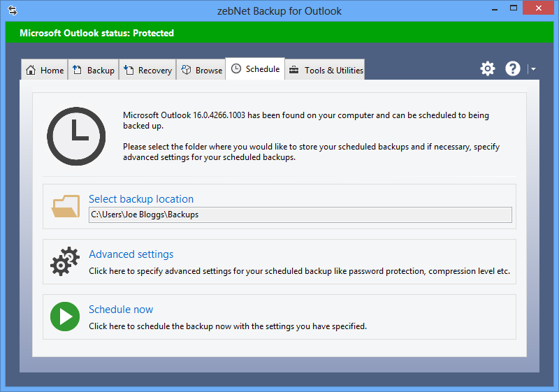Screen dimensions: 559x392
Task: Click the zebNet app icon in title bar
Action: click(x=13, y=10)
